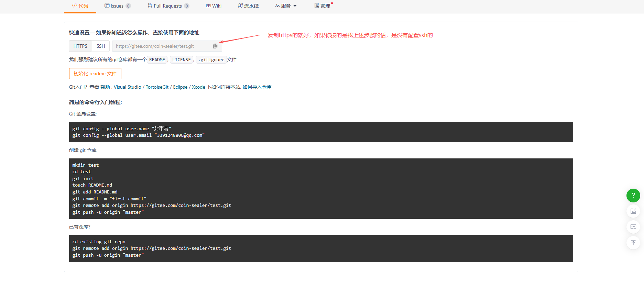Click 初始化 readme 文件 button
Screen dimensions: 644x289
[95, 74]
